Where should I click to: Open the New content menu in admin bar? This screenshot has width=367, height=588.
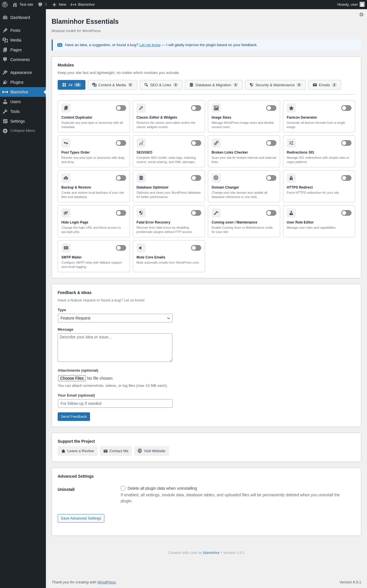click(59, 5)
